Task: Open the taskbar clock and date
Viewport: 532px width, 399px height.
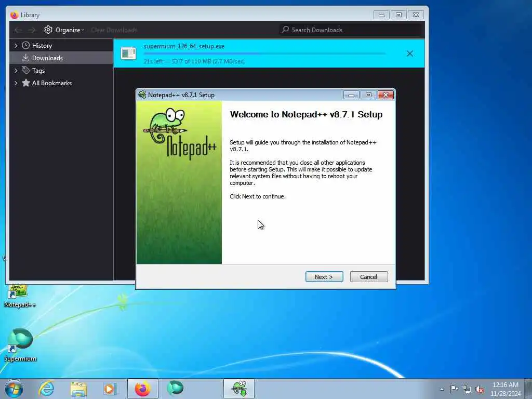Action: (x=505, y=389)
